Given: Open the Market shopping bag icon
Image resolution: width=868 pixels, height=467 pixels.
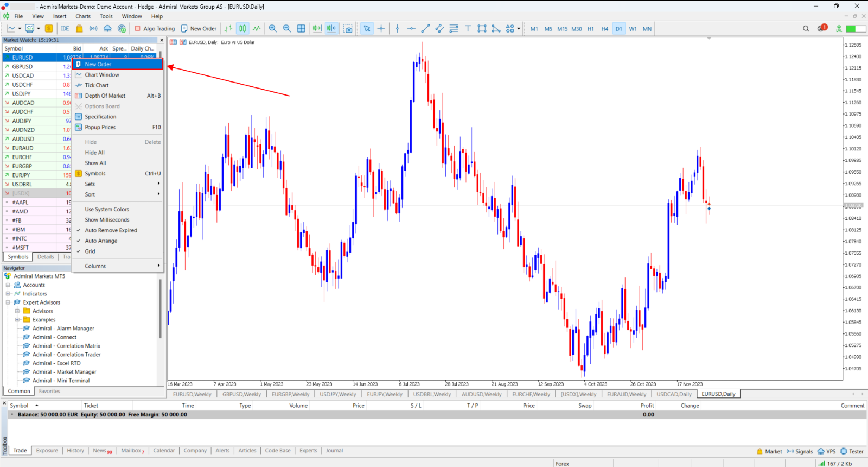Looking at the screenshot, I should [79, 29].
